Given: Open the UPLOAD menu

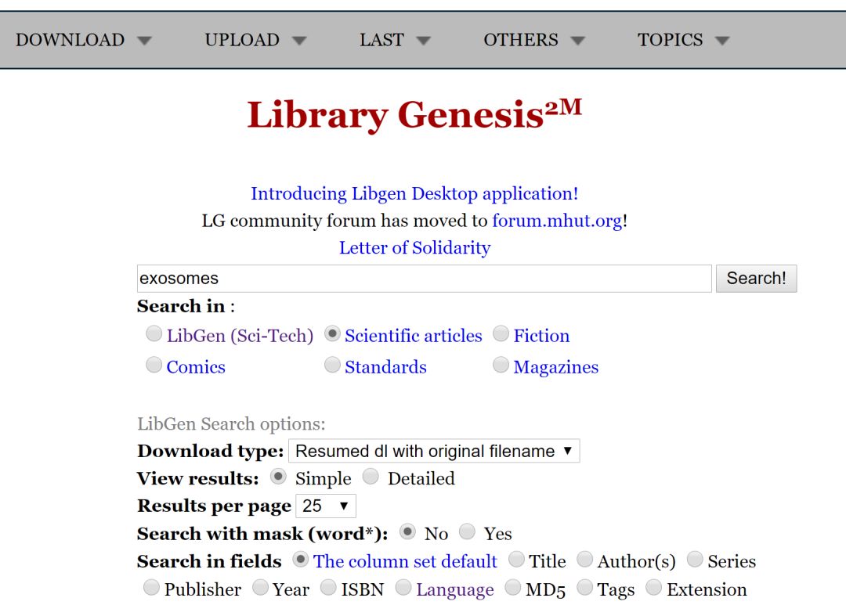Looking at the screenshot, I should click(255, 40).
